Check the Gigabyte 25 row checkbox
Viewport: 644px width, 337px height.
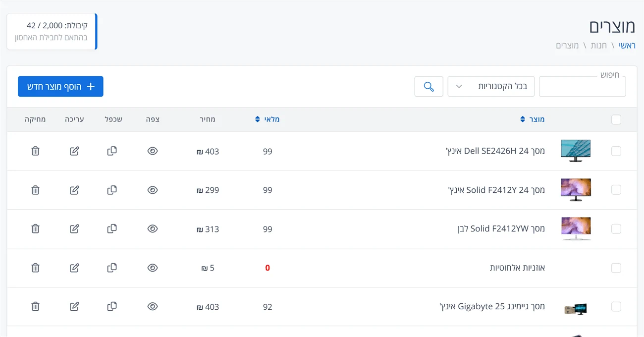(616, 307)
